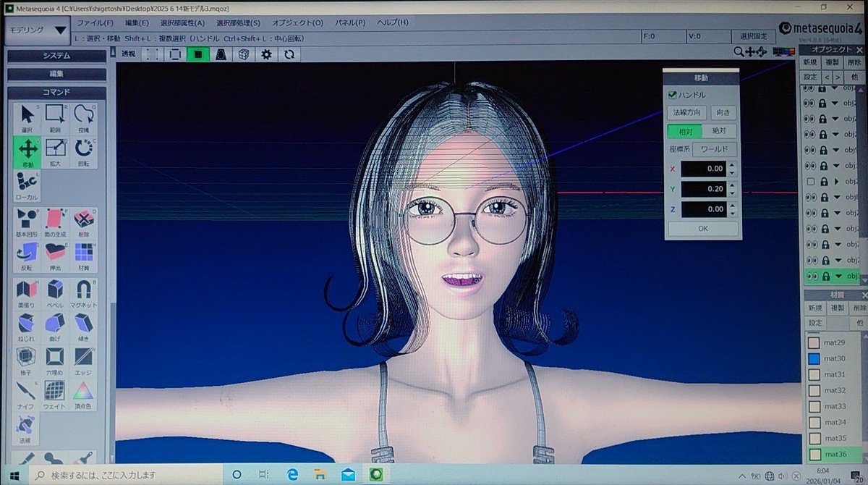Toggle the 透視 perspective view button
The image size is (868, 485).
[x=128, y=54]
